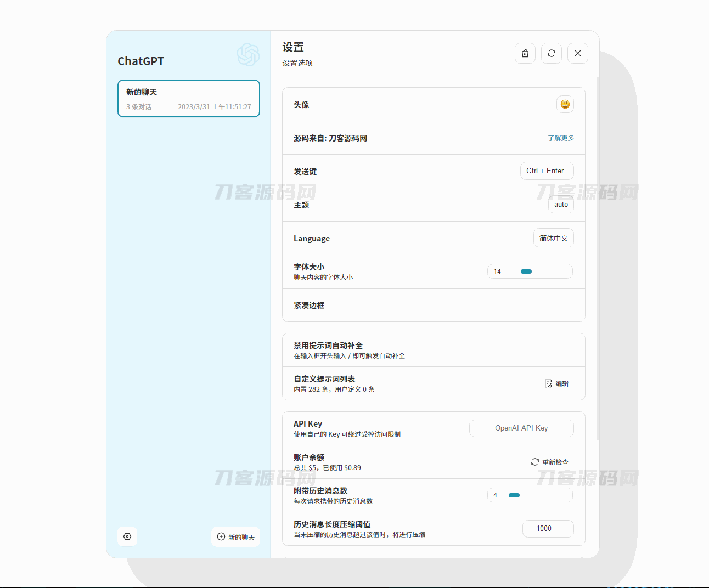Enable the 紧凑边框 checkbox
Screen dimensions: 709x588
568,305
